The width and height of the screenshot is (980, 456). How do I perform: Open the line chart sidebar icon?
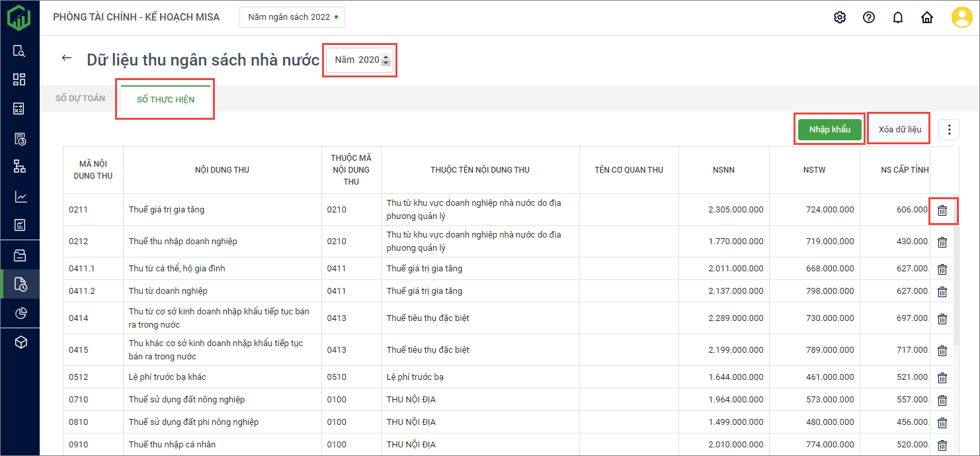(x=20, y=197)
